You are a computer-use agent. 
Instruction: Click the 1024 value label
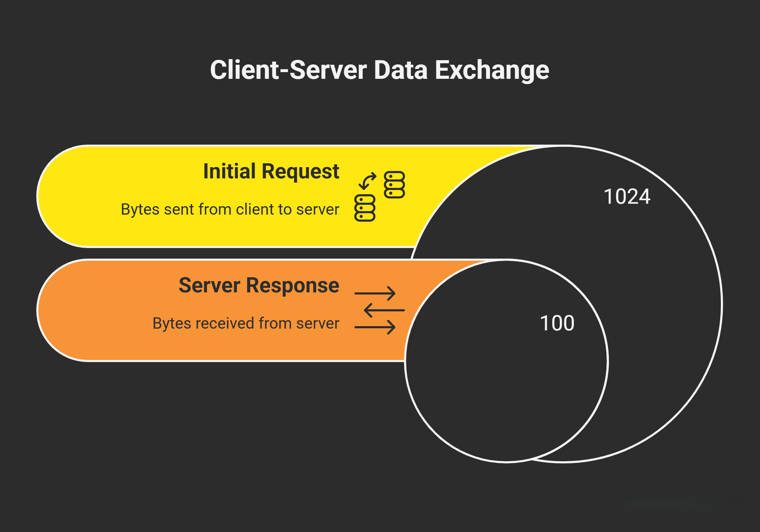627,196
